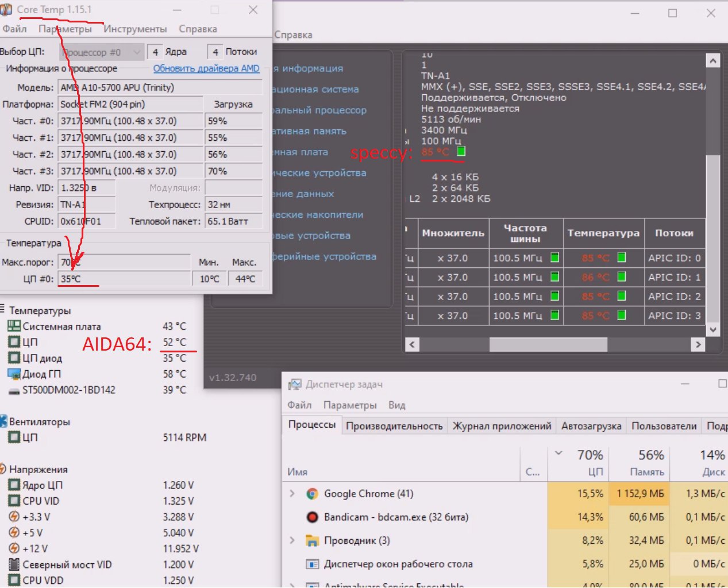Click Системная плата motherboard icon in AIDA64
The height and width of the screenshot is (588, 728).
tap(14, 326)
